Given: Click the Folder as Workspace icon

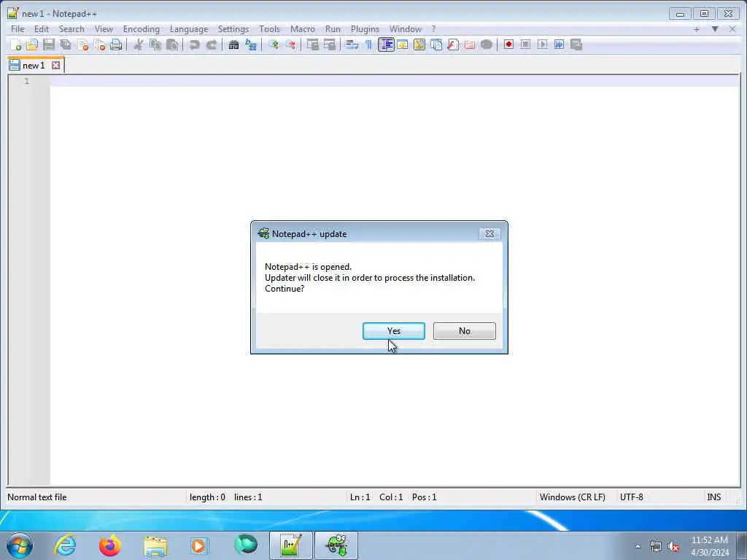Looking at the screenshot, I should click(x=470, y=44).
